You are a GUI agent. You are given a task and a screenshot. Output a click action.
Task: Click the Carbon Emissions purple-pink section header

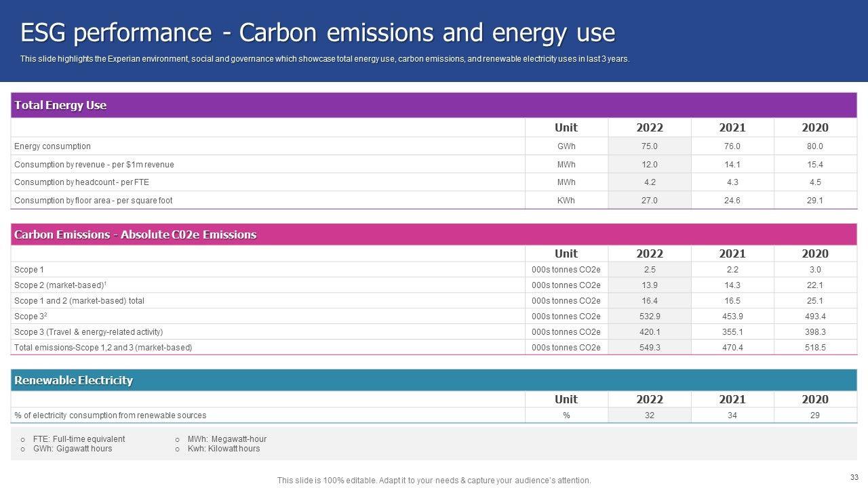[135, 235]
